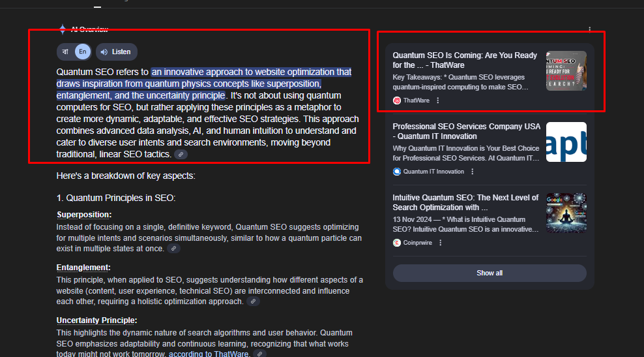
Task: Click the AI Overview sparkle icon
Action: click(x=63, y=29)
